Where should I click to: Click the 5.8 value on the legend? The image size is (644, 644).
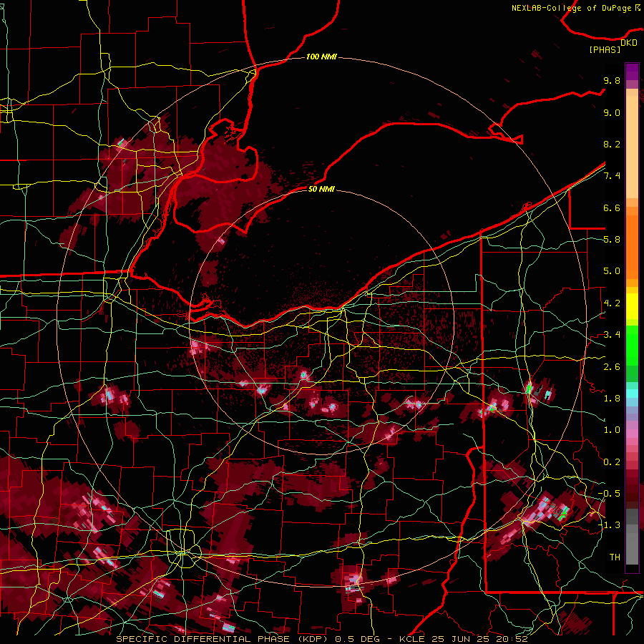612,240
